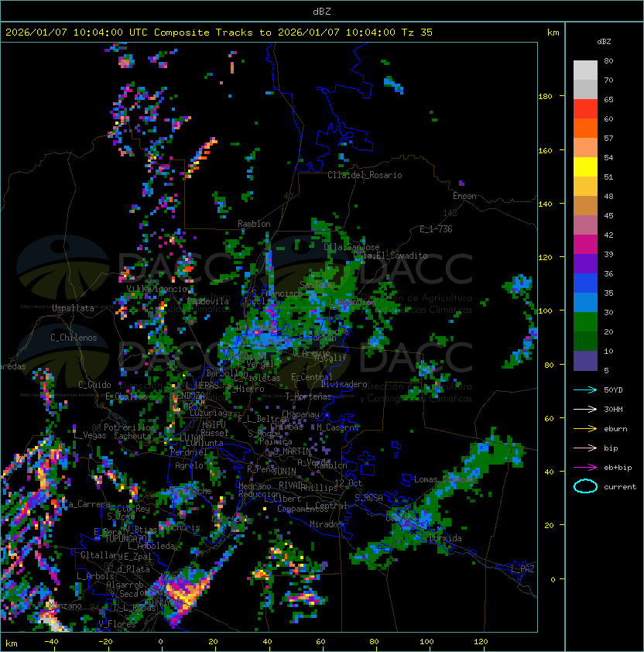Click the 'Agrelo' map label
This screenshot has width=644, height=652.
coord(189,465)
